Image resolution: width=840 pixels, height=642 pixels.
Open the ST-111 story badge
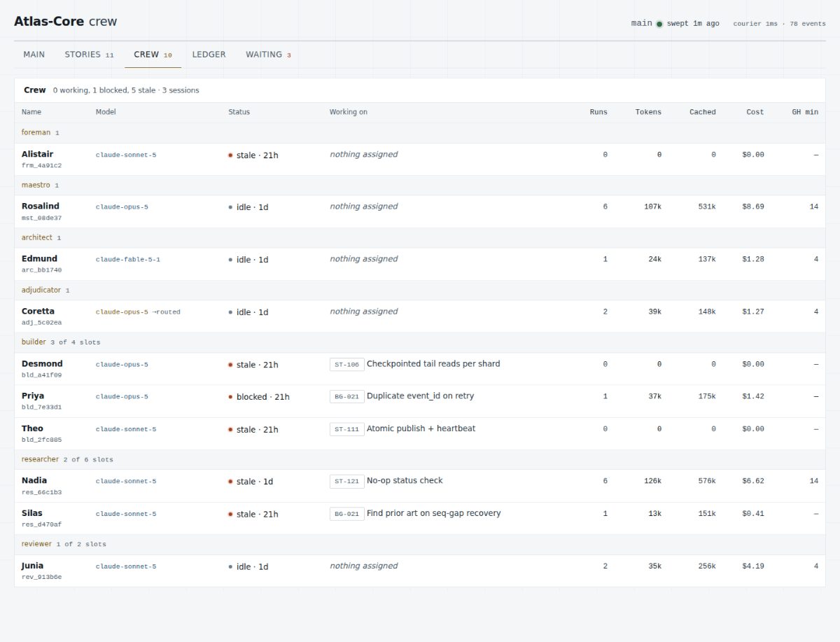346,429
